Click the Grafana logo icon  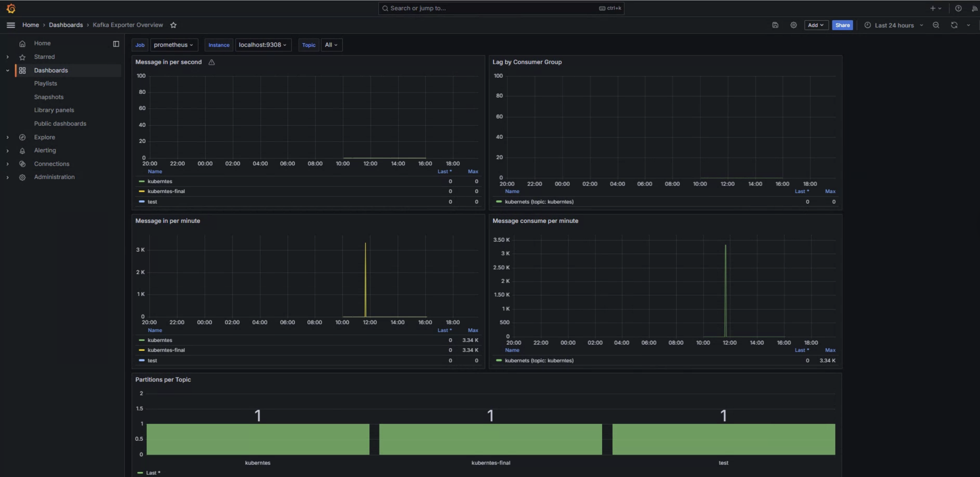click(x=11, y=9)
